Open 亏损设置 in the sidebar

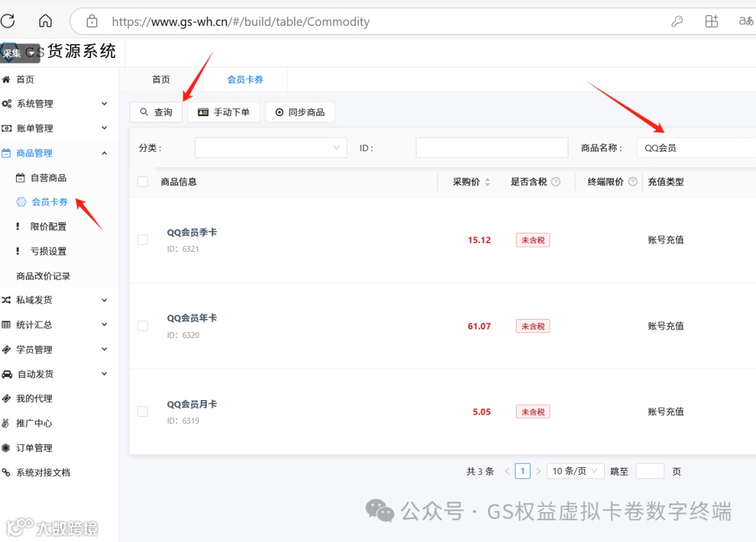click(48, 251)
